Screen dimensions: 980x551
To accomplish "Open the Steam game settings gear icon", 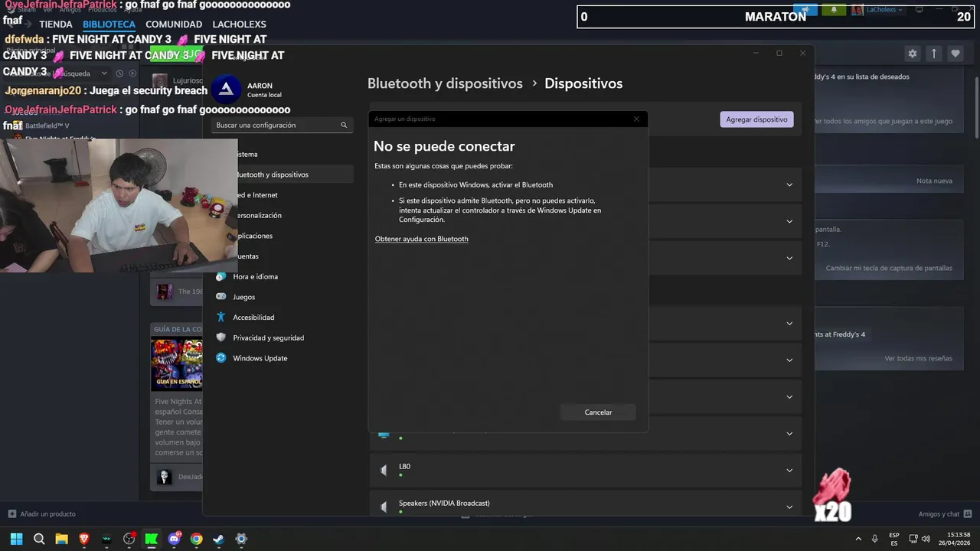I will pos(913,54).
